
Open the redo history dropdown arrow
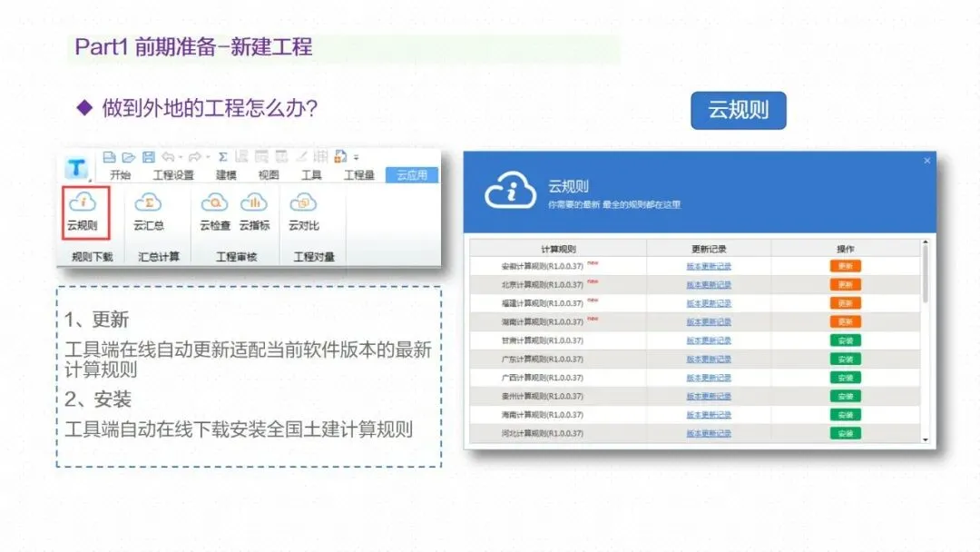208,158
